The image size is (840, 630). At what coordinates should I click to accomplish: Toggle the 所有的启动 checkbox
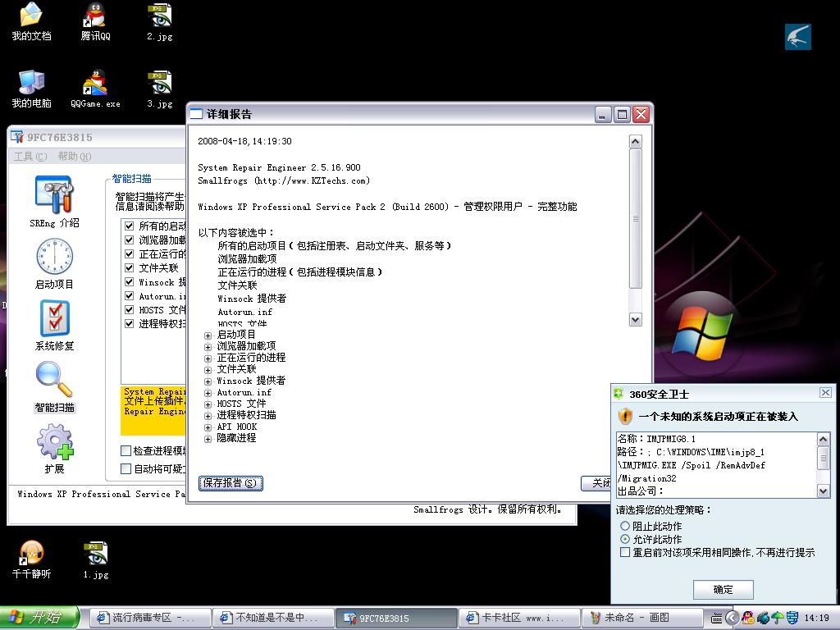[x=129, y=226]
